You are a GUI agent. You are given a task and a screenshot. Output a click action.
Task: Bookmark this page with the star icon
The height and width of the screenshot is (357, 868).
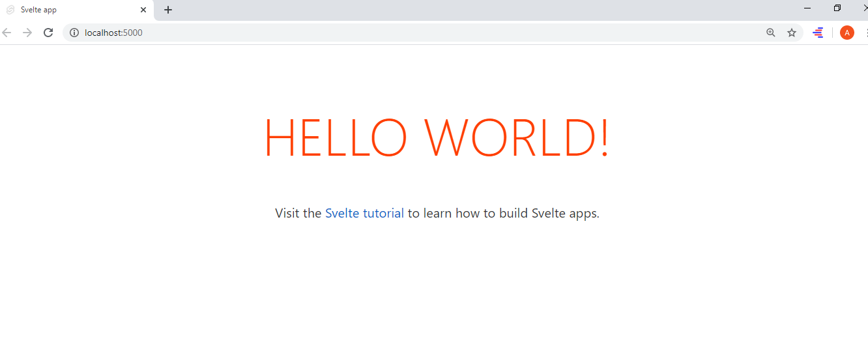[x=792, y=33]
